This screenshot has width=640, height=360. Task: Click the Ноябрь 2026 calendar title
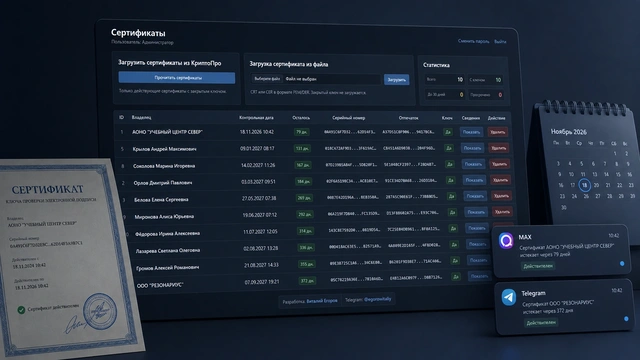[x=569, y=131]
